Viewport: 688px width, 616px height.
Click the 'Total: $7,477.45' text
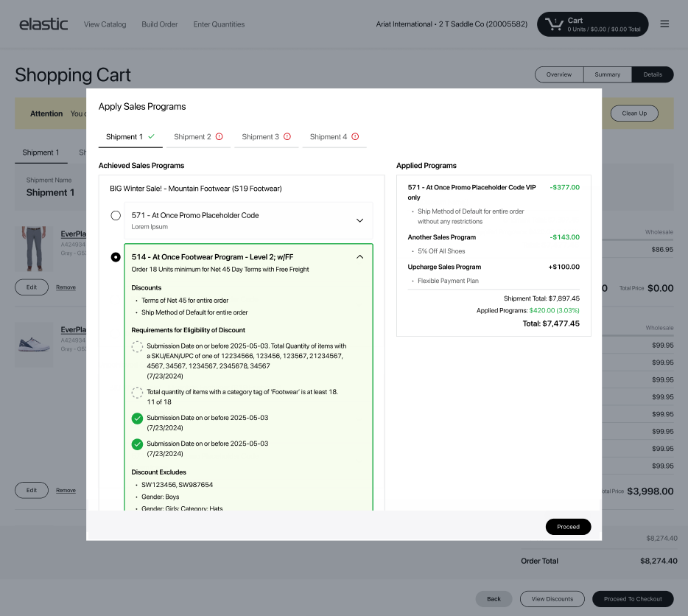click(x=551, y=323)
